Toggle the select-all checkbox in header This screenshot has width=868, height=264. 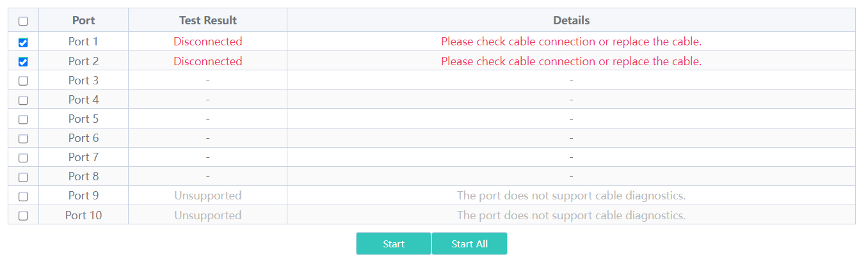23,21
